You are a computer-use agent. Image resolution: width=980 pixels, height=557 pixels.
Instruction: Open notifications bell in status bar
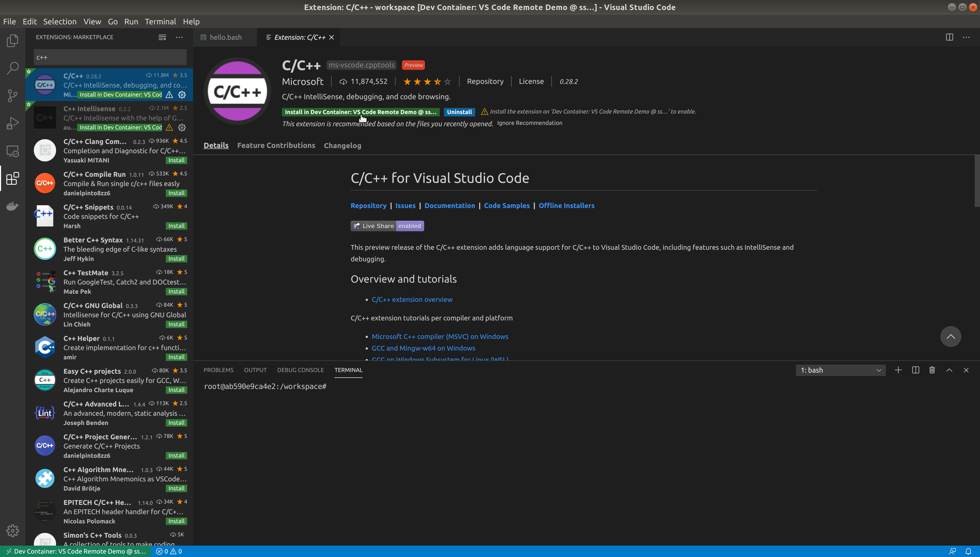pyautogui.click(x=969, y=551)
